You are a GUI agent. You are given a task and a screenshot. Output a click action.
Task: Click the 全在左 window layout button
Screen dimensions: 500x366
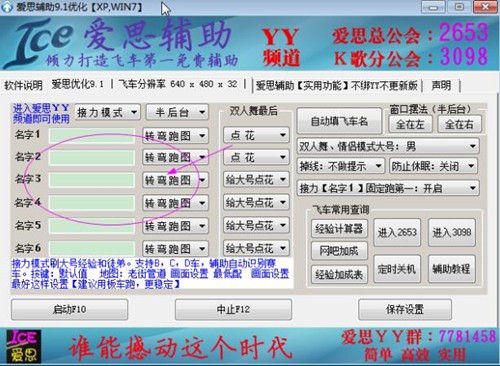coord(410,125)
